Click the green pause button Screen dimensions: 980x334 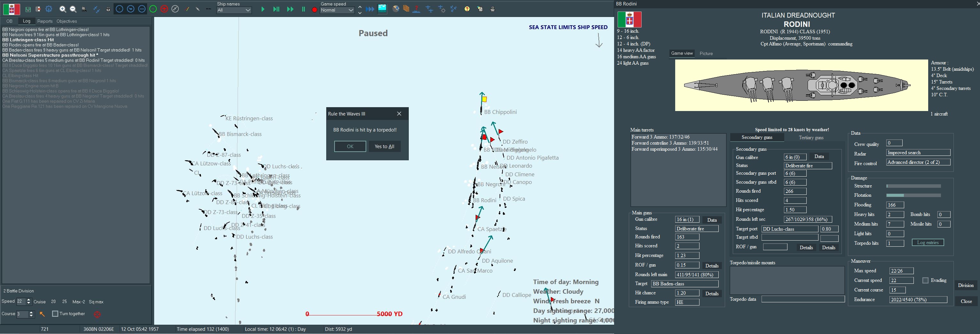click(303, 9)
